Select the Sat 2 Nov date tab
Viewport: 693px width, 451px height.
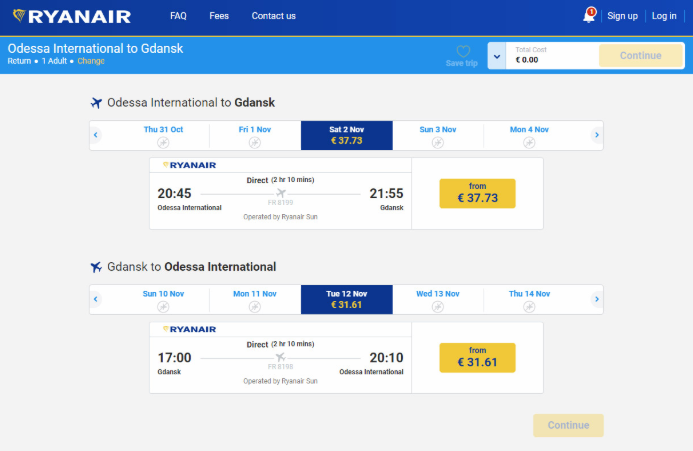[346, 135]
